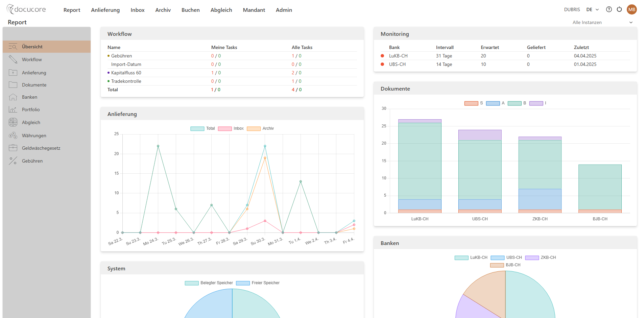Open Banken via the building icon
The width and height of the screenshot is (644, 318).
(x=13, y=97)
